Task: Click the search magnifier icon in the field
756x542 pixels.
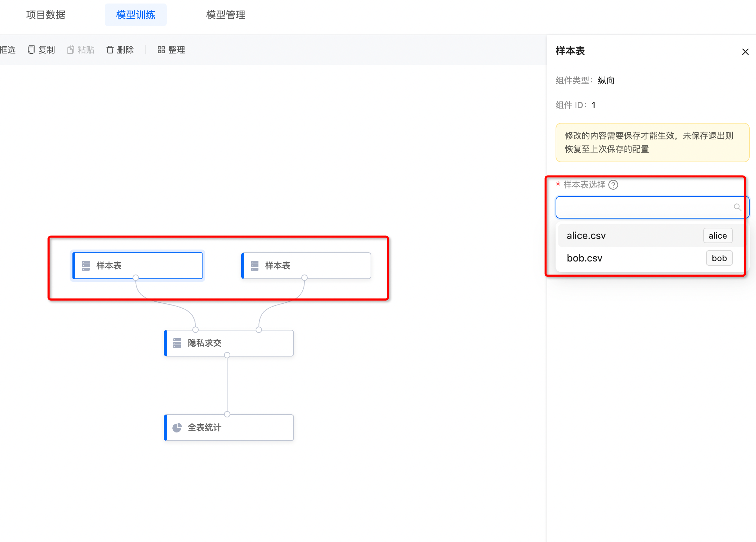Action: click(x=737, y=207)
